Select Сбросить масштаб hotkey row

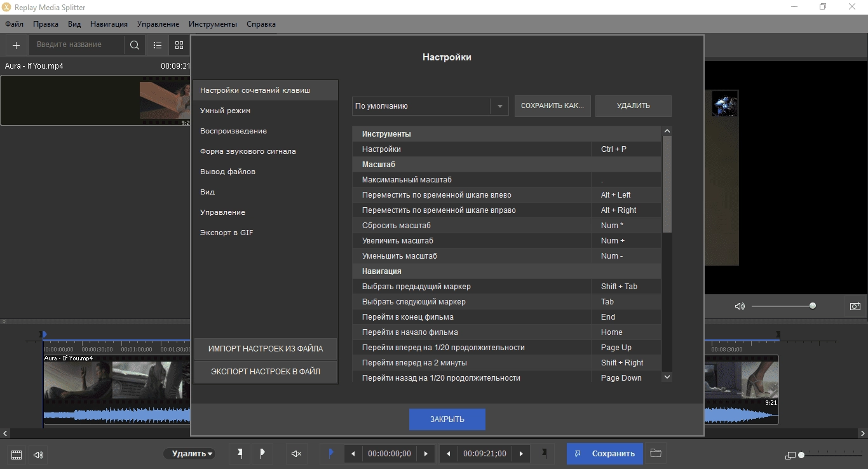506,226
